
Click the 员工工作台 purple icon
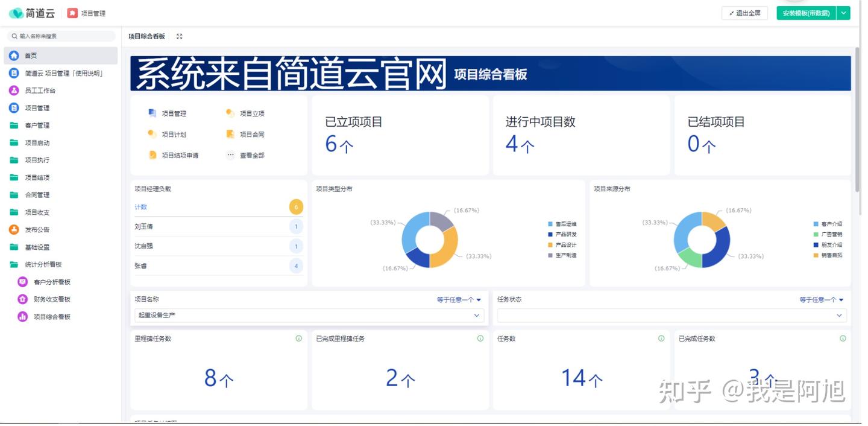tap(14, 91)
